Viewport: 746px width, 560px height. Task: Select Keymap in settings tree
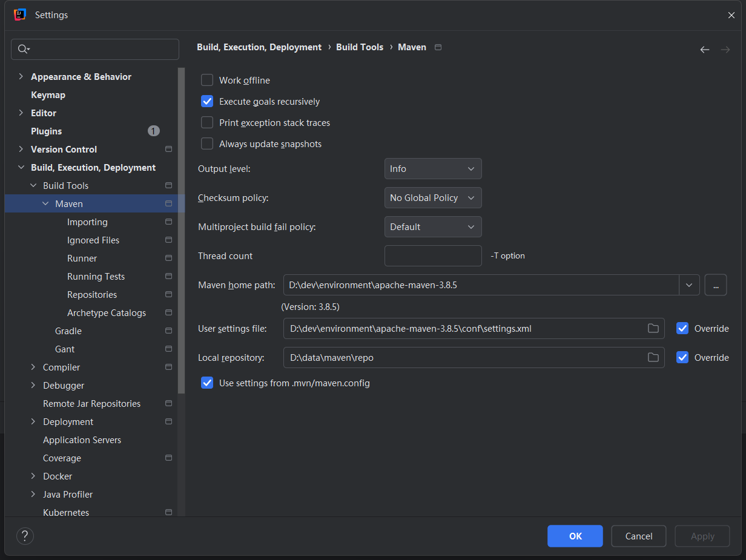pos(48,95)
